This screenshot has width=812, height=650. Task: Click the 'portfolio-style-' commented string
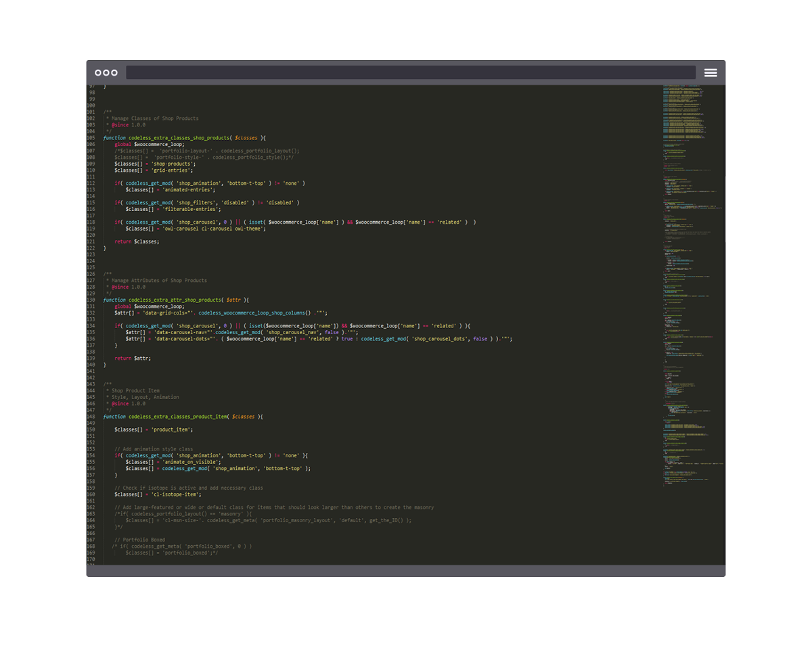[x=179, y=157]
